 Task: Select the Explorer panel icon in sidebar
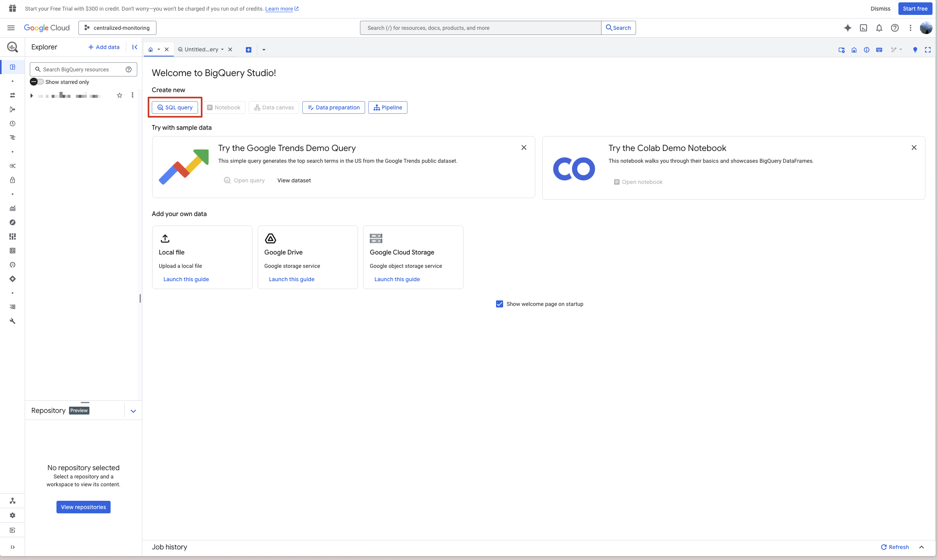click(13, 67)
